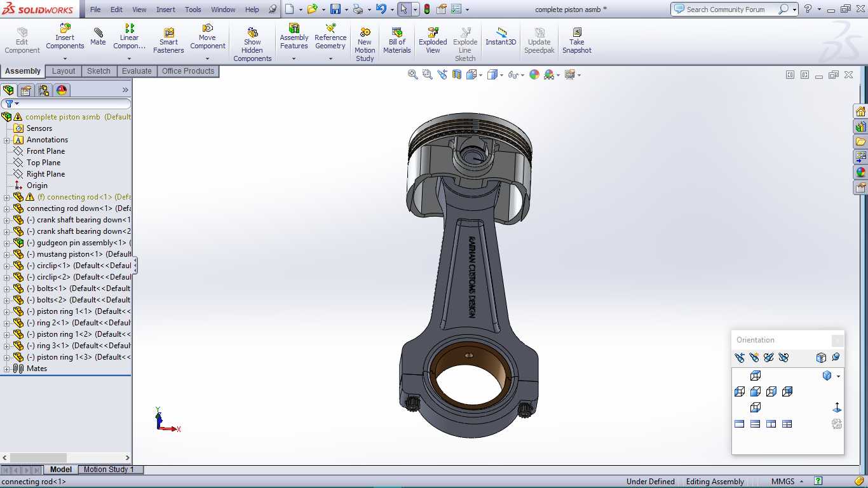
Task: Select the Sensors item in the tree
Action: click(x=39, y=128)
